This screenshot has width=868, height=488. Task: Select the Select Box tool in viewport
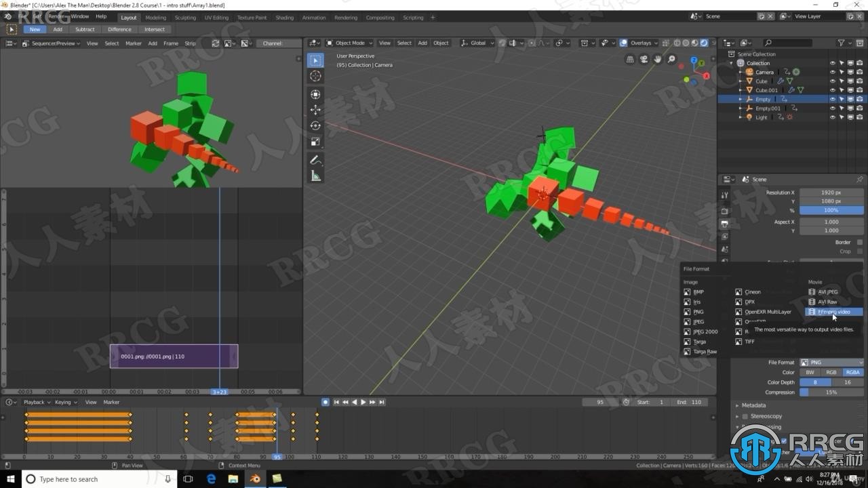pyautogui.click(x=315, y=60)
